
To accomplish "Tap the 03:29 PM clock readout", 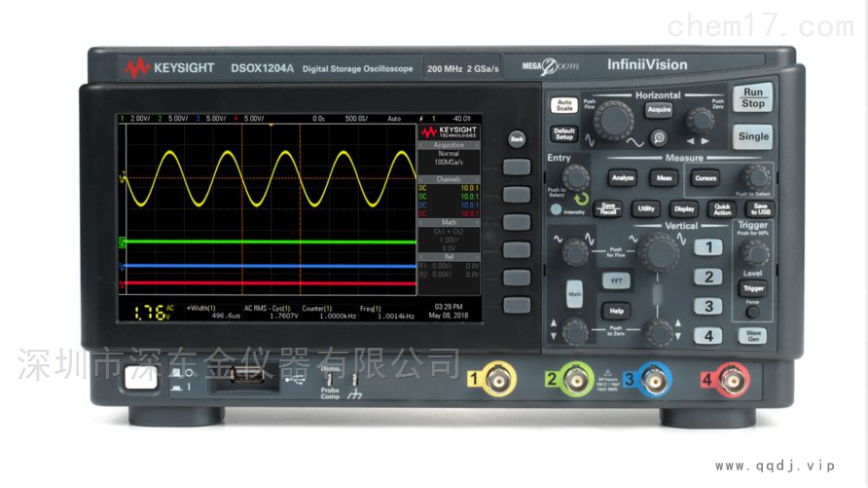I will 448,306.
